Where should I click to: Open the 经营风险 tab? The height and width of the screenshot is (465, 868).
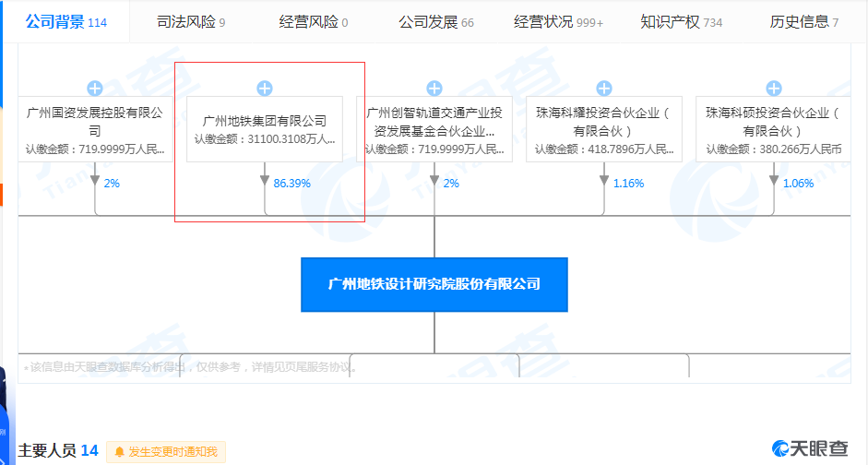[x=314, y=22]
